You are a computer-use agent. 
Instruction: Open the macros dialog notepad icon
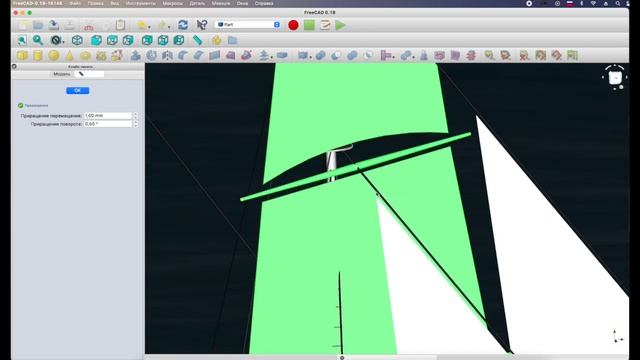pos(325,25)
